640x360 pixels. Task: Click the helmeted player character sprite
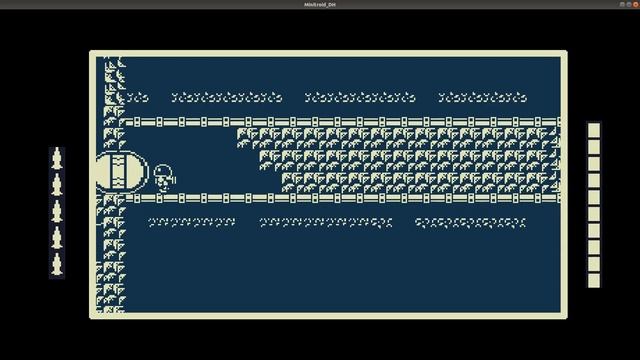(x=164, y=178)
